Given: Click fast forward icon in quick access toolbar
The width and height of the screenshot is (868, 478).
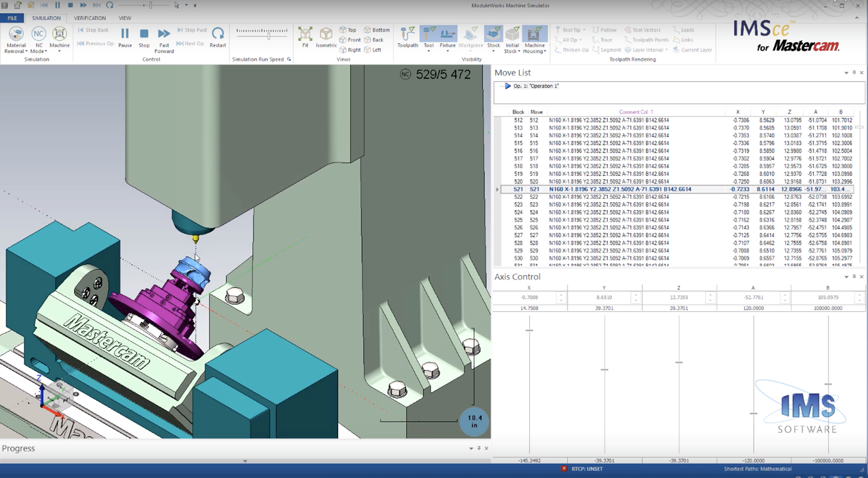Looking at the screenshot, I should (x=83, y=5).
